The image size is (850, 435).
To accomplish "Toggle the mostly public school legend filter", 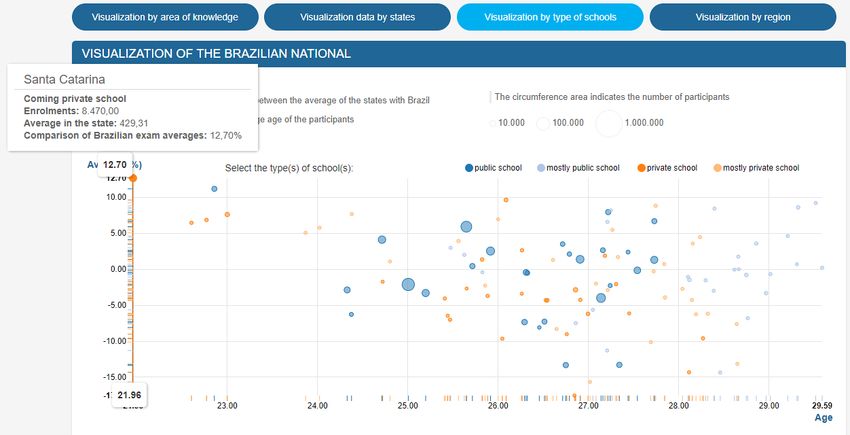I will click(x=578, y=168).
